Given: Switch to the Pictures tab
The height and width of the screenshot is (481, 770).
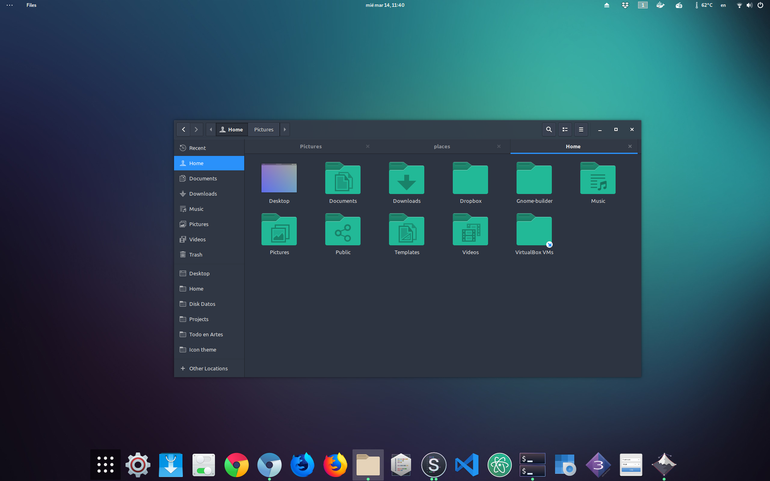Looking at the screenshot, I should pyautogui.click(x=310, y=146).
